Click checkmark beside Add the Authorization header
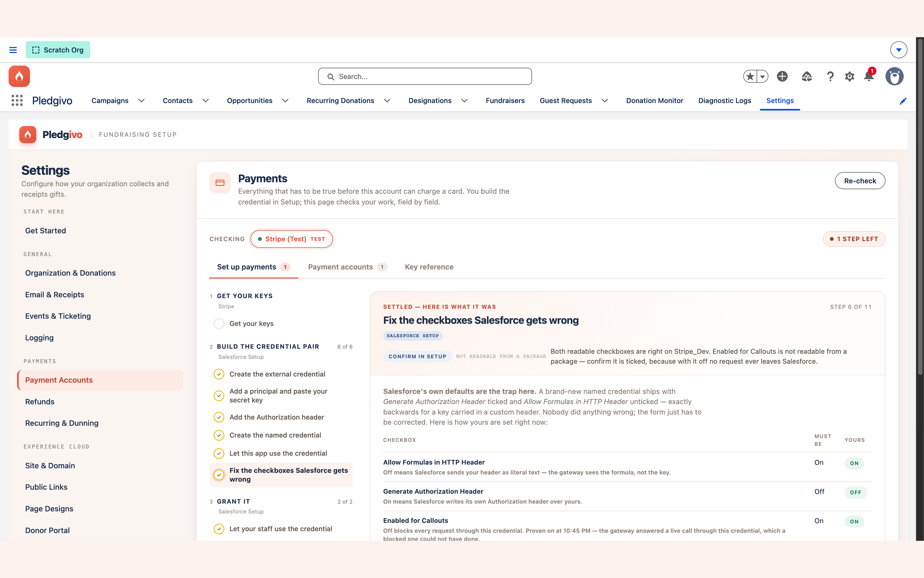 219,417
